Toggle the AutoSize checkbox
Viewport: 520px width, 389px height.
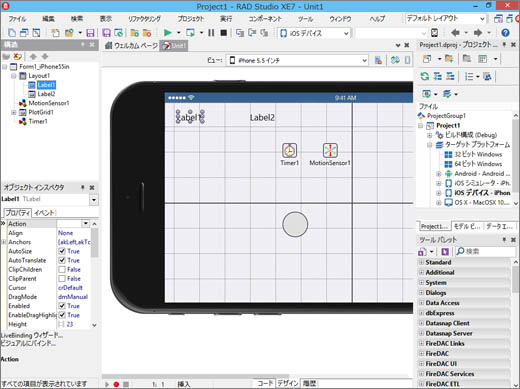point(62,251)
